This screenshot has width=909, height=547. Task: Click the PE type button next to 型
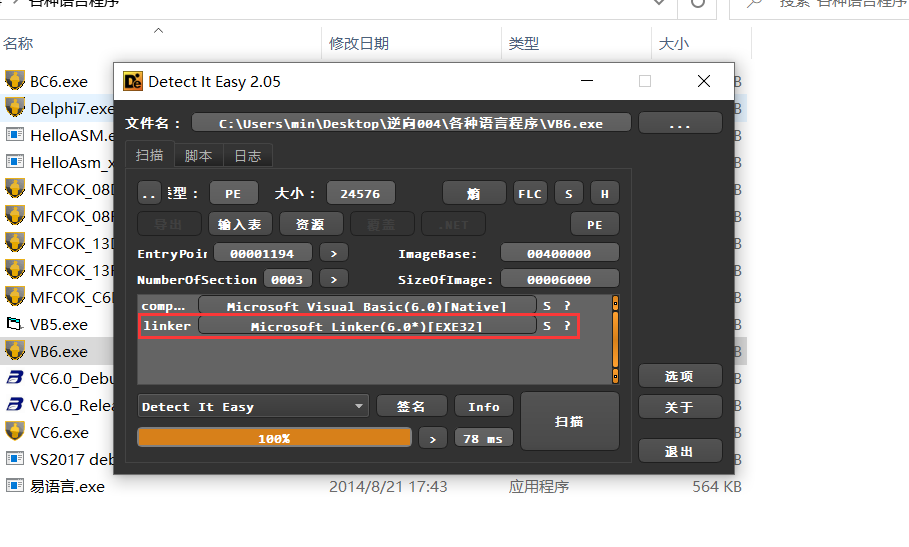pos(233,194)
